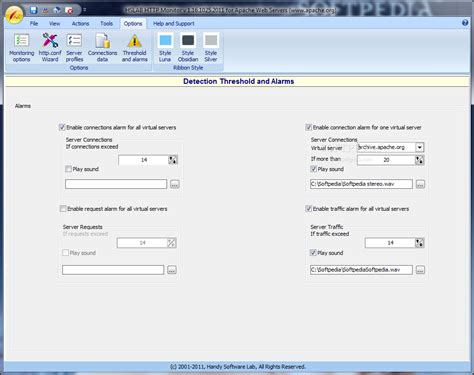
Task: Open the File menu
Action: pos(34,24)
